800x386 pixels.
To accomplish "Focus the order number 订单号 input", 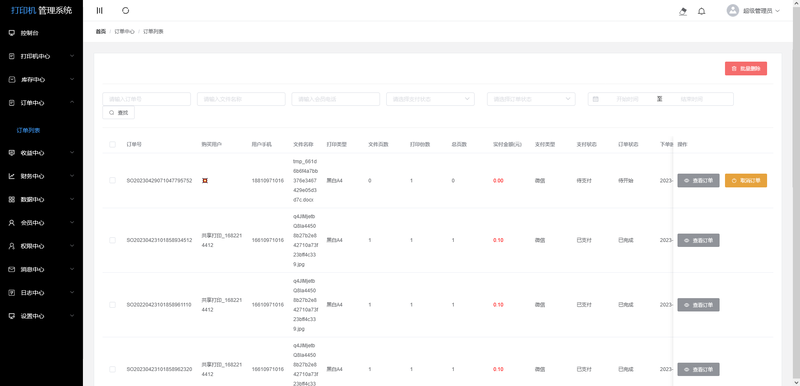I will [146, 99].
